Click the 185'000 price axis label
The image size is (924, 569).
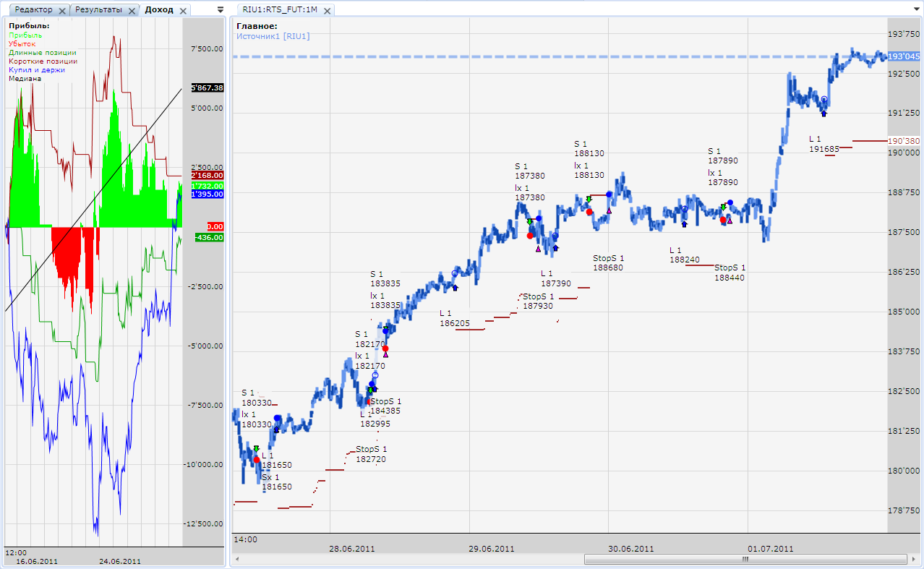coord(904,312)
